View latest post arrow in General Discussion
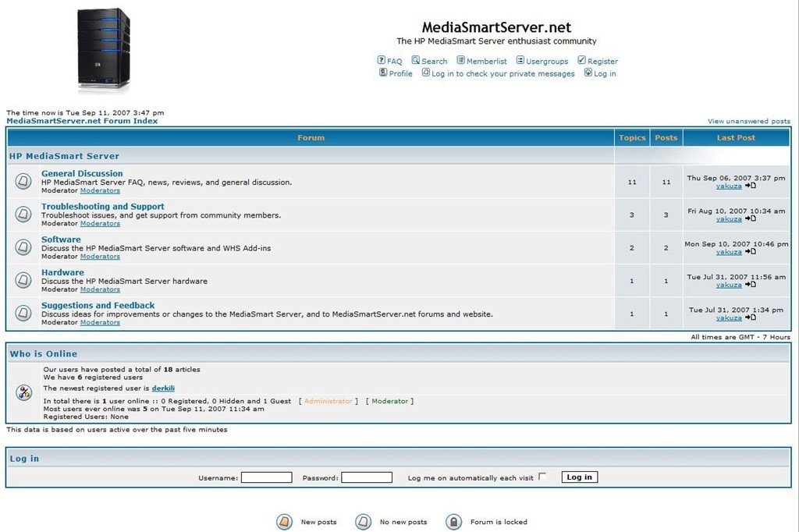Screen dimensions: 799x532 [x=751, y=186]
